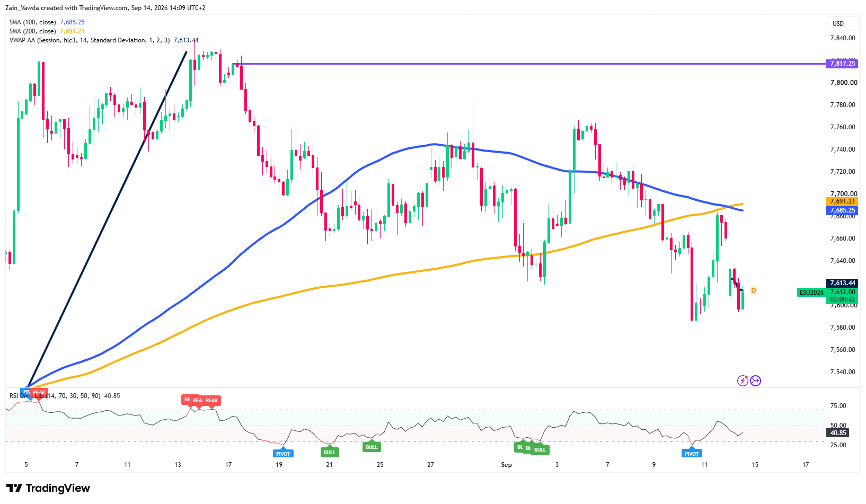Click the TradingView logo at bottom left

(x=48, y=488)
